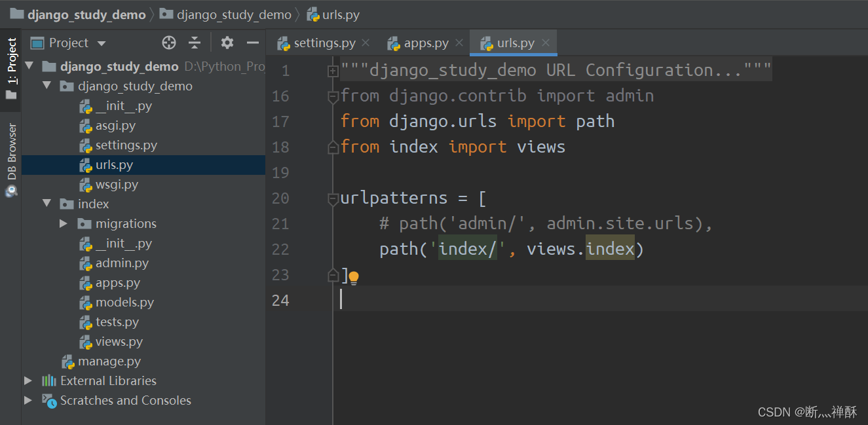Click the wsgi.py Python file icon
This screenshot has height=425, width=868.
86,184
